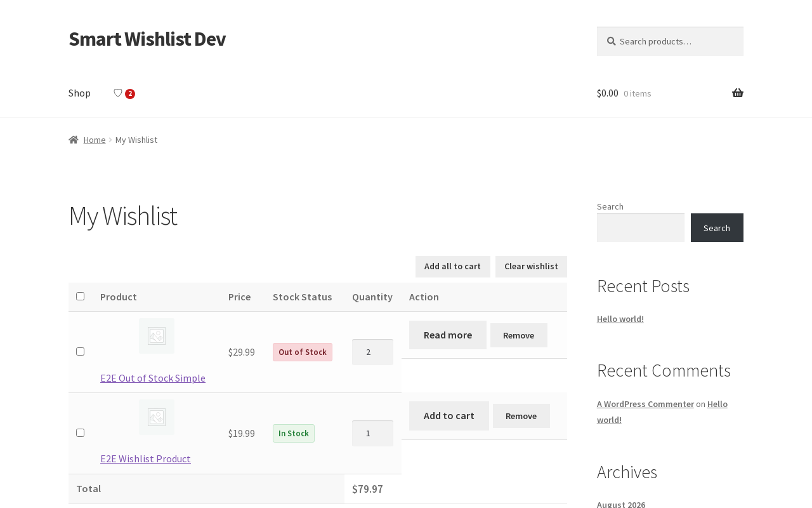Image resolution: width=812 pixels, height=508 pixels.
Task: Check the E2E Out of Stock Simple row
Action: coord(81,352)
